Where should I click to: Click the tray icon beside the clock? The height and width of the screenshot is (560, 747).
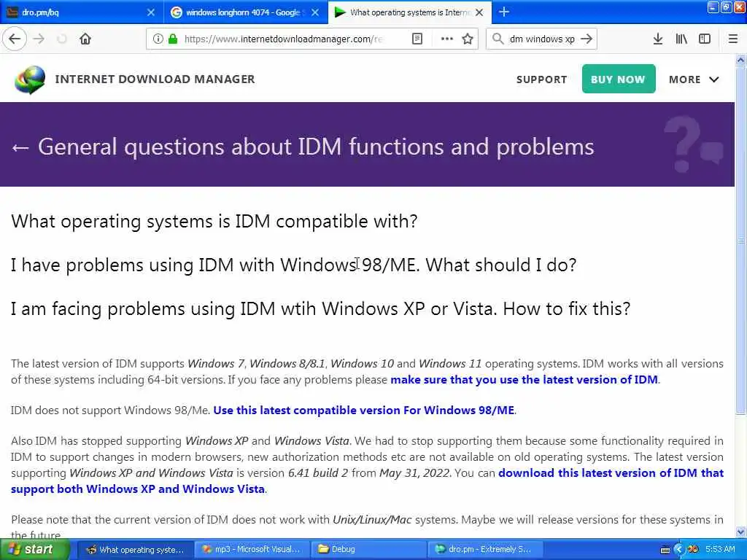[x=693, y=550]
